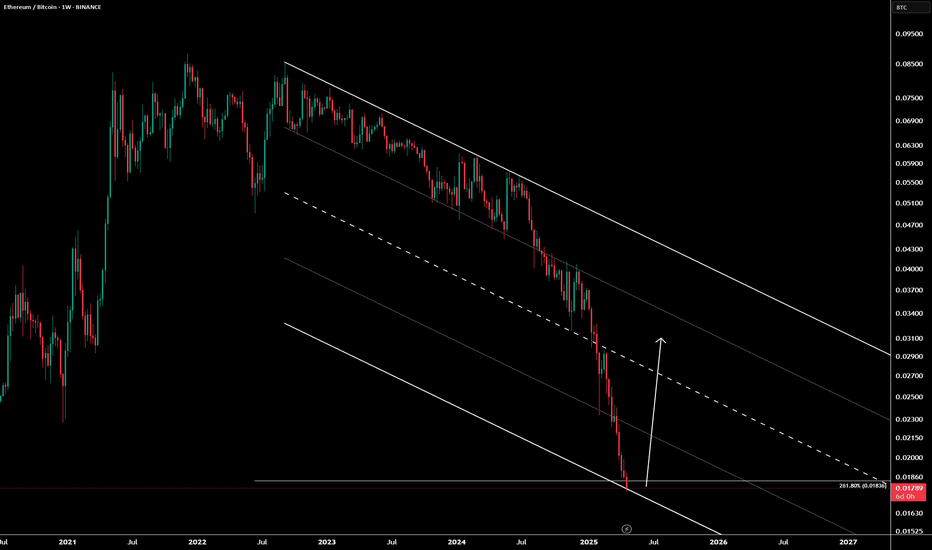Select the white upward arrow drawing on chart
This screenshot has width=932, height=550.
(x=653, y=413)
